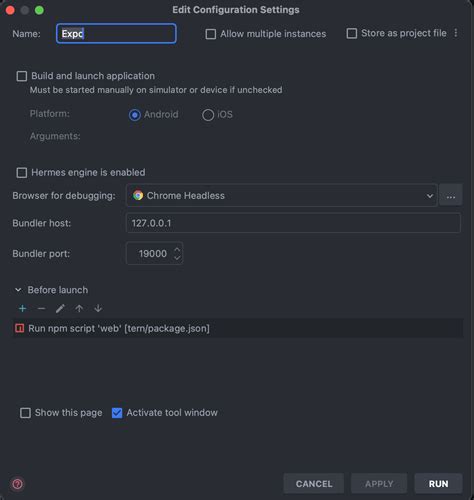
Task: Click the CANCEL button
Action: pos(314,484)
